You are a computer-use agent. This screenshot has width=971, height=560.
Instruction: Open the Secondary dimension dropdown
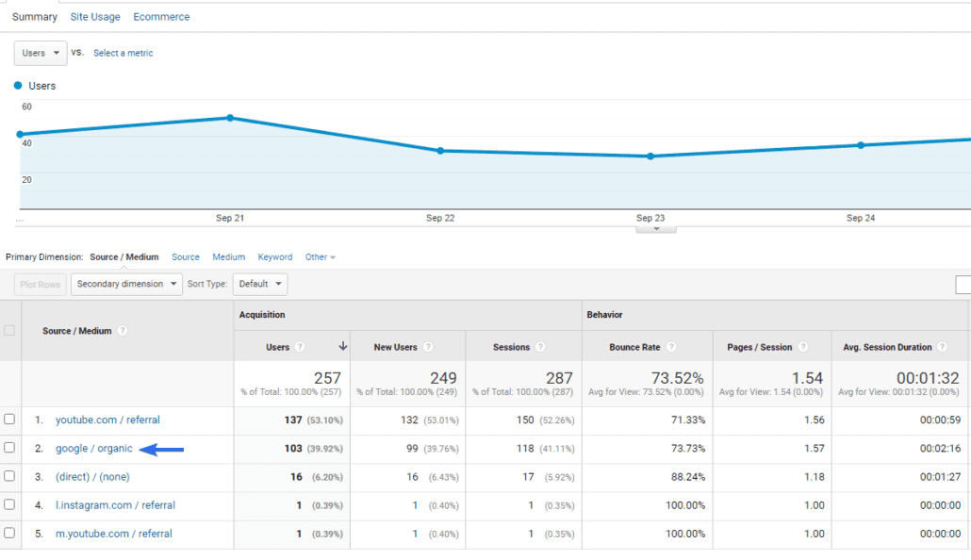[x=126, y=285]
